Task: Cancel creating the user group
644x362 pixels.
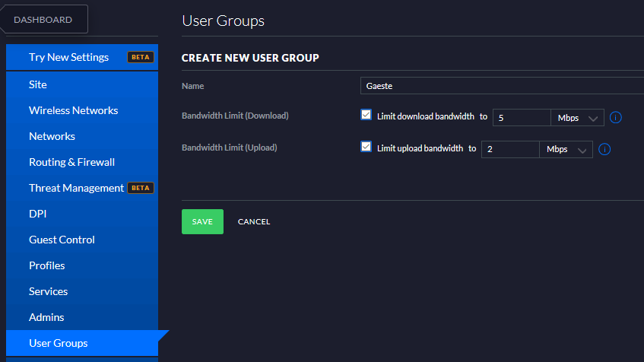Action: tap(254, 222)
